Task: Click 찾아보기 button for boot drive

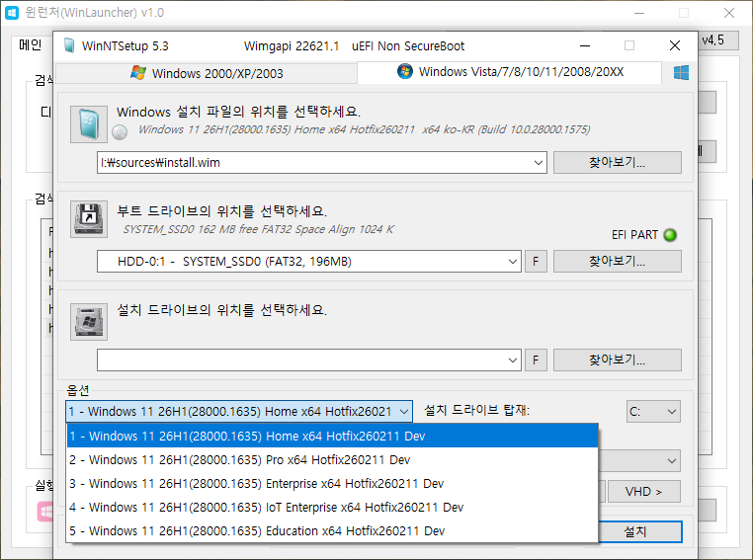Action: coord(617,262)
